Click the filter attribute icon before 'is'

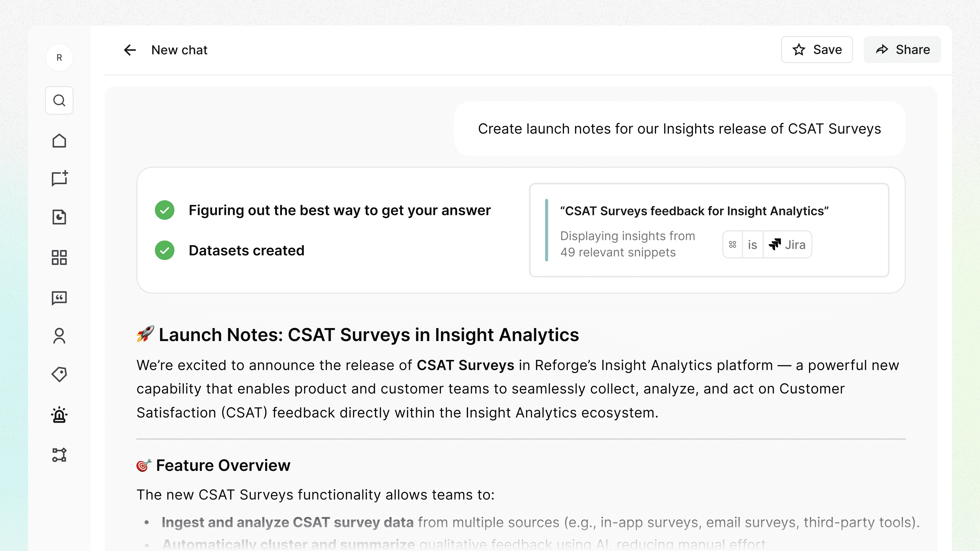[x=732, y=245]
